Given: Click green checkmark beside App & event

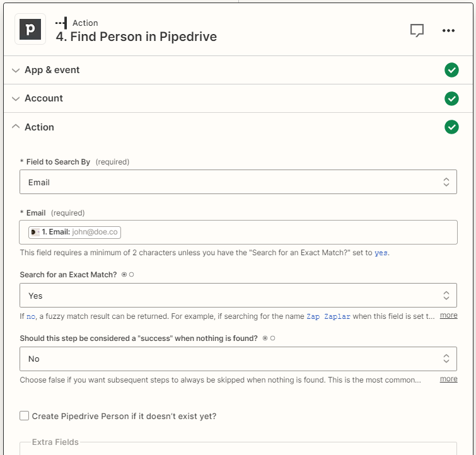Looking at the screenshot, I should [x=451, y=70].
